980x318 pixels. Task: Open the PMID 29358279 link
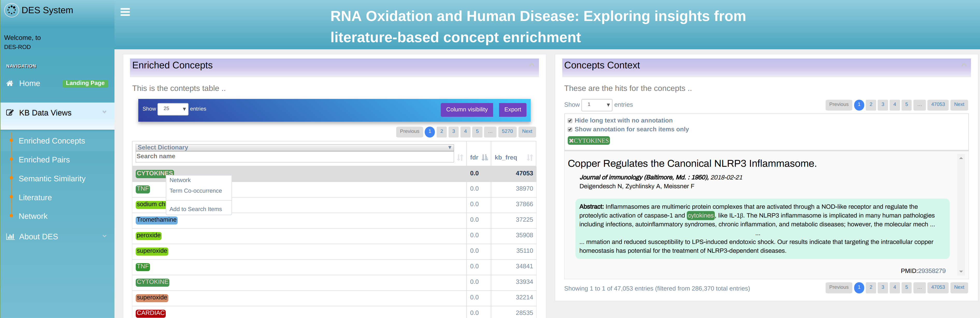click(x=932, y=271)
